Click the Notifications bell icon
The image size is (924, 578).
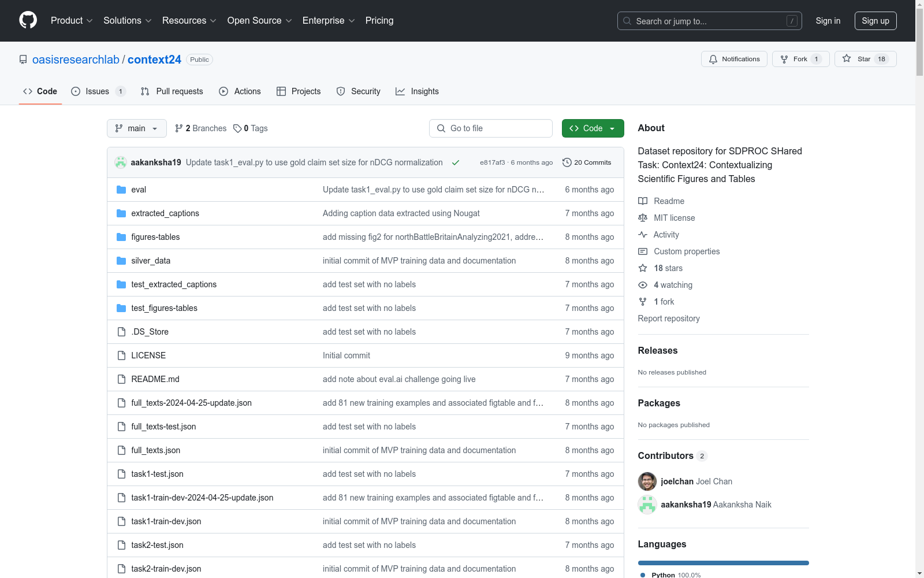click(713, 59)
